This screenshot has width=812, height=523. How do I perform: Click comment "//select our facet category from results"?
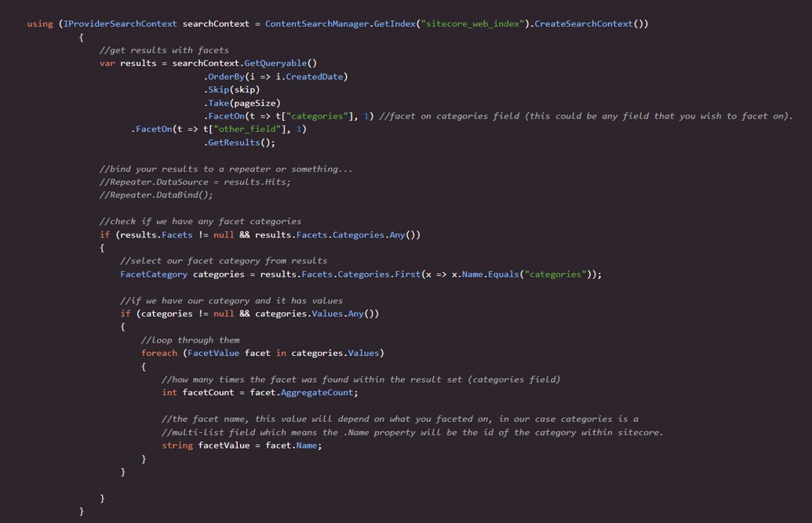coord(224,260)
